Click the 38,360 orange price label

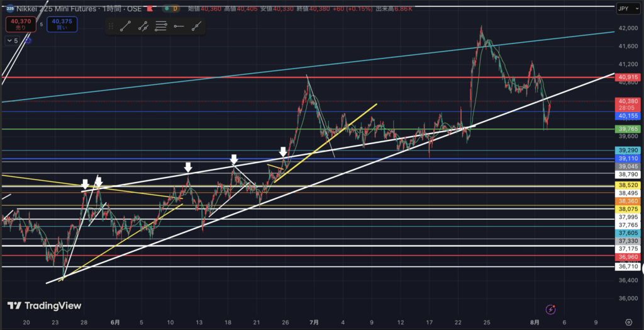click(x=628, y=201)
